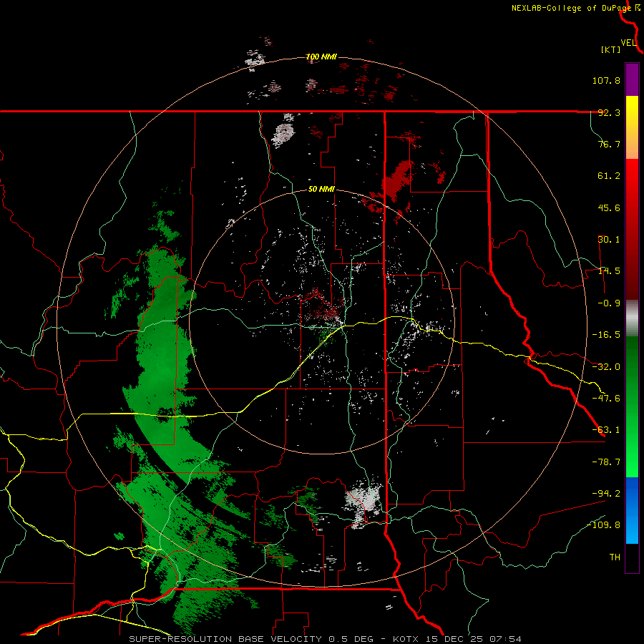Click the -16.5 velocity scale value

pos(606,335)
